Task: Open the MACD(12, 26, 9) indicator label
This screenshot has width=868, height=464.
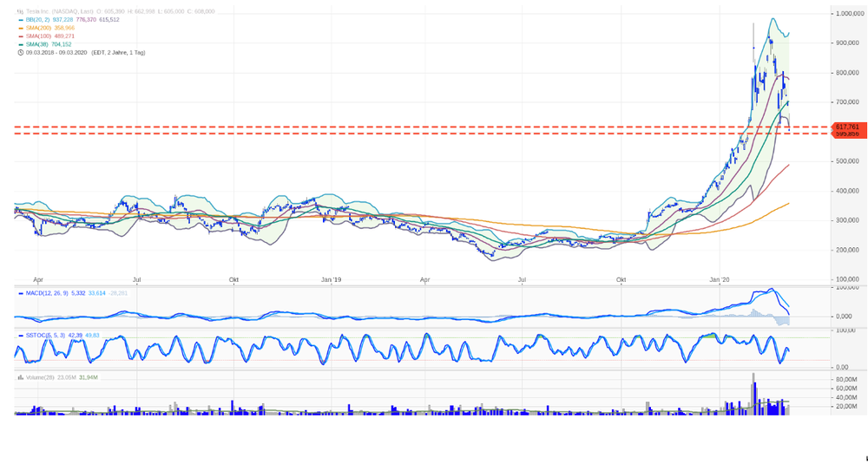Action: 47,293
